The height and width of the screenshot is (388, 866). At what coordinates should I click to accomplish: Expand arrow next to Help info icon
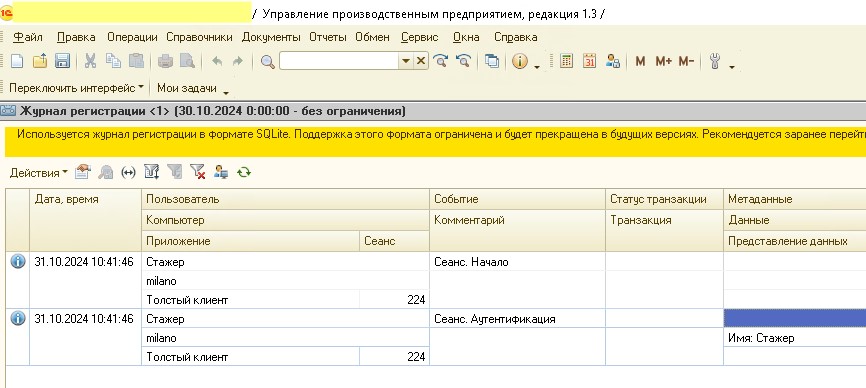click(536, 66)
